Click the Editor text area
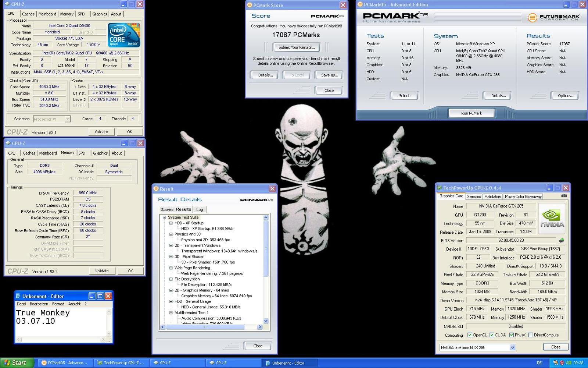Screen dimensions: 588x368 pyautogui.click(x=61, y=322)
